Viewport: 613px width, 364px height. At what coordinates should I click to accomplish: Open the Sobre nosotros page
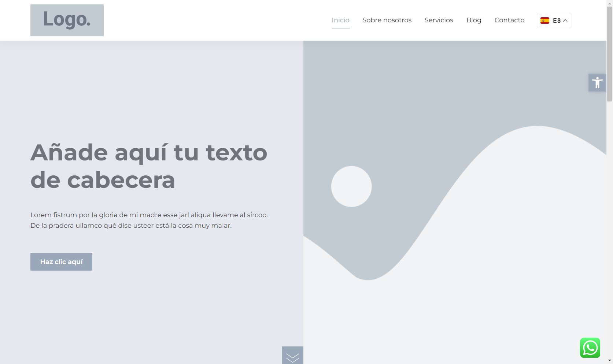(x=387, y=20)
